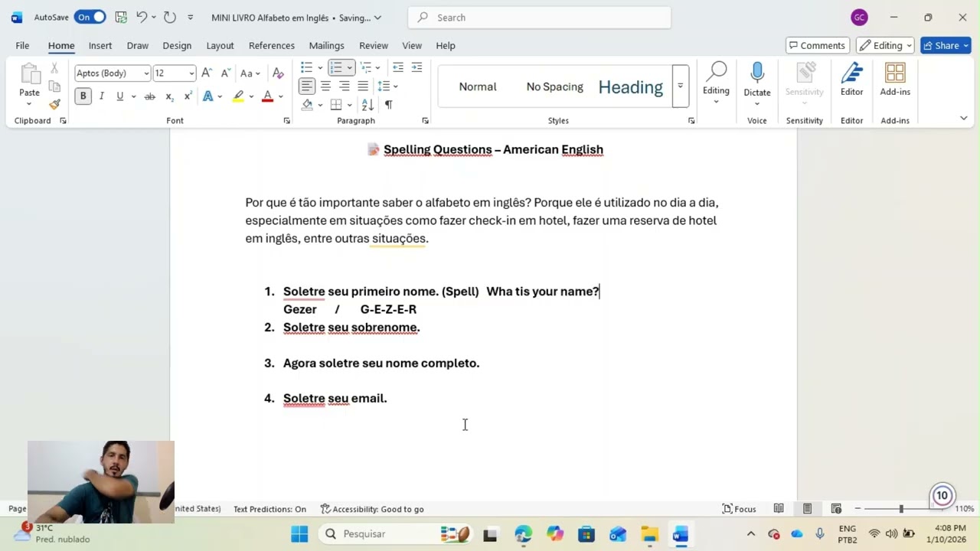Turn off the AutoSave switch
Image resolution: width=980 pixels, height=551 pixels.
[x=90, y=17]
